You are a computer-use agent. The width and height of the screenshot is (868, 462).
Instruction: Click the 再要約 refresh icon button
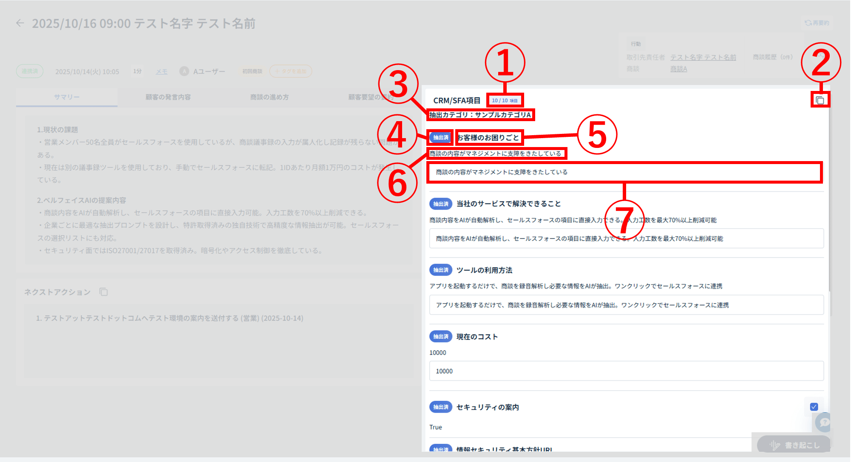click(817, 23)
